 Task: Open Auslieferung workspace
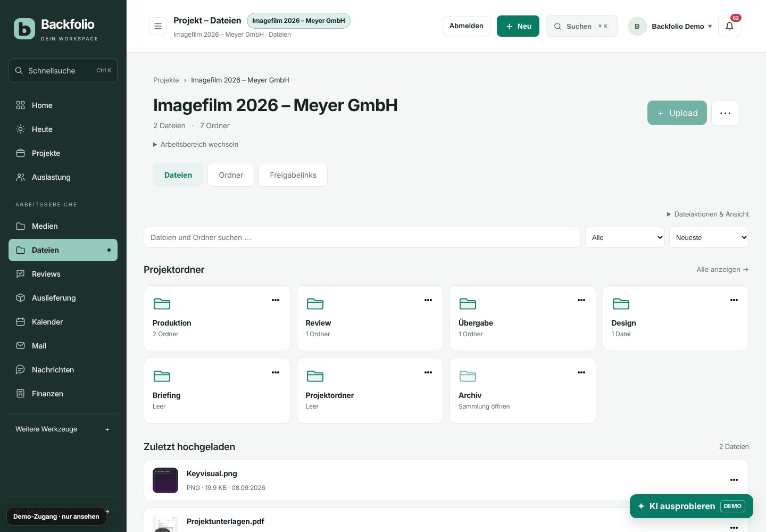63,298
